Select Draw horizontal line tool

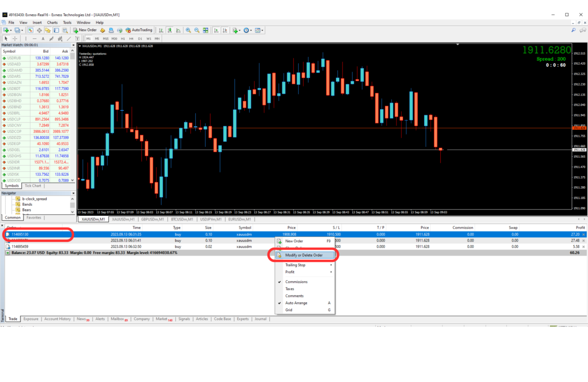34,39
